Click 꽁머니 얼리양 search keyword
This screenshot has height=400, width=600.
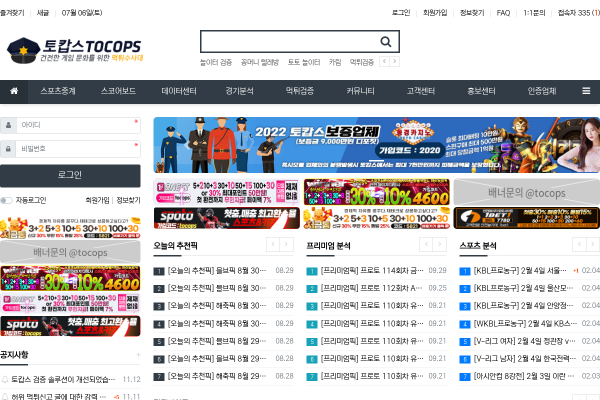point(260,62)
